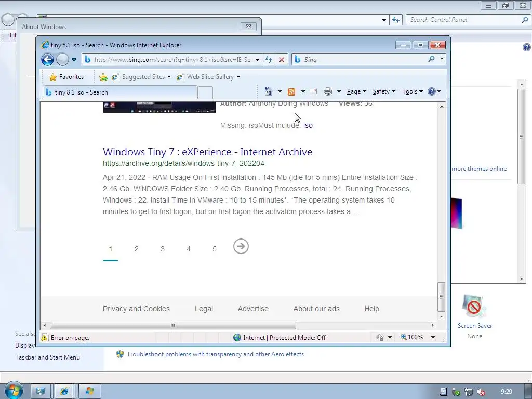This screenshot has height=399, width=532.
Task: Click Control Panel help question icon
Action: tap(527, 47)
